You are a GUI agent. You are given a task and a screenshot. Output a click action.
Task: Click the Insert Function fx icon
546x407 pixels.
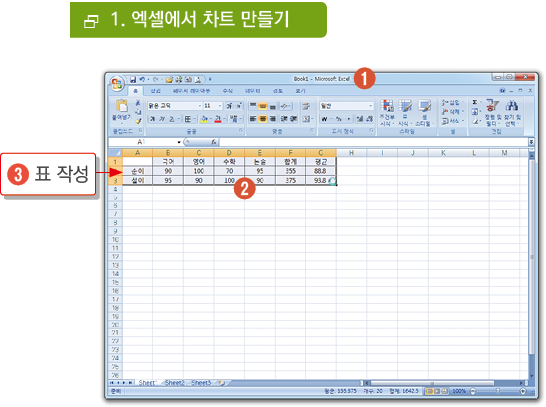point(213,142)
